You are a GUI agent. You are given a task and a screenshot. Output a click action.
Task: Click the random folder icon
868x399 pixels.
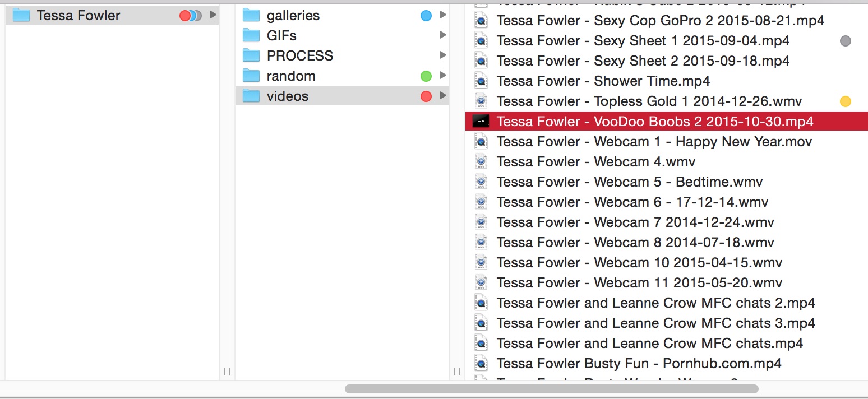[x=251, y=76]
